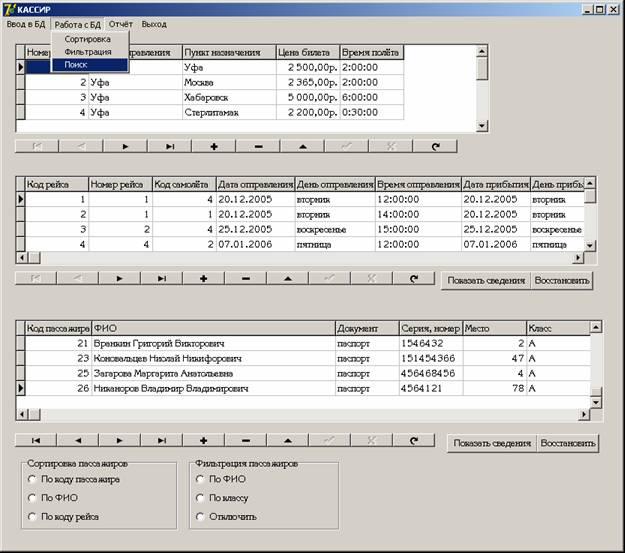Select sorting passengers "По ФИО"
625x553 pixels.
tap(32, 498)
